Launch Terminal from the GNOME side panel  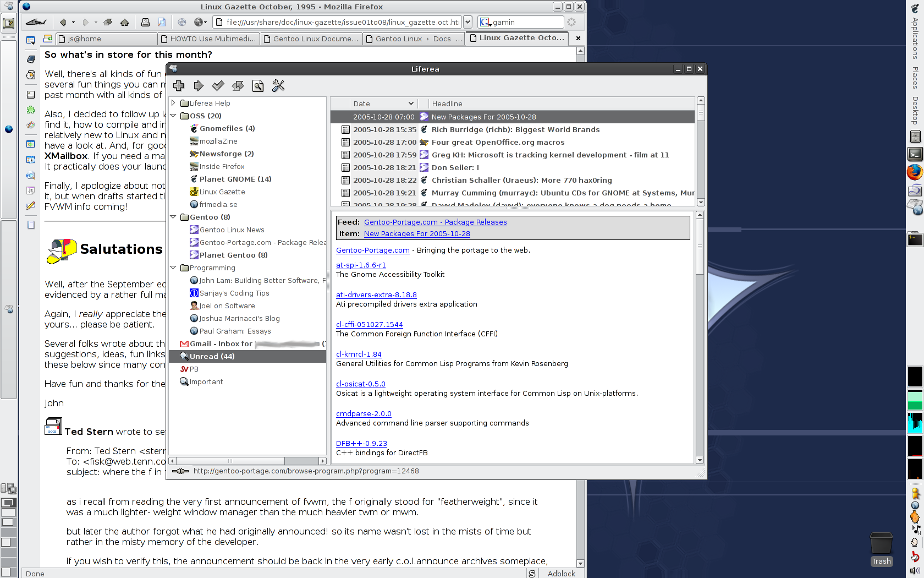tap(915, 154)
